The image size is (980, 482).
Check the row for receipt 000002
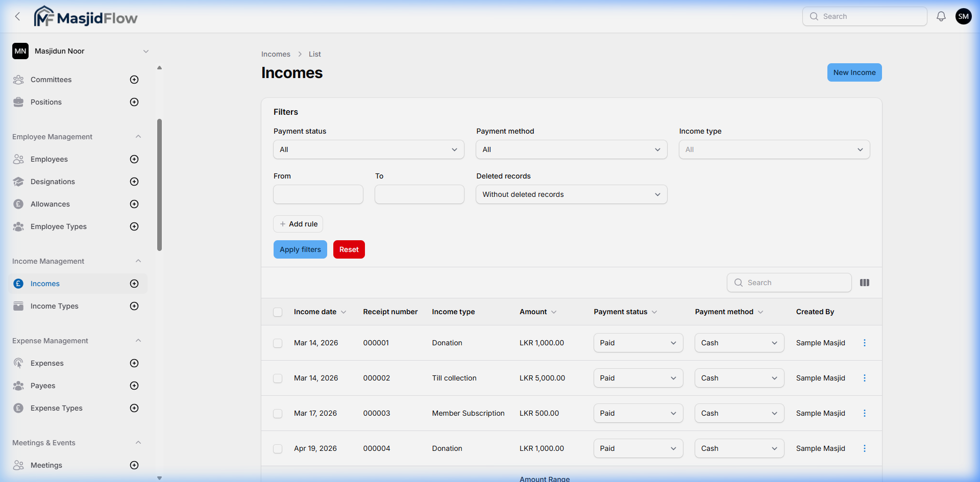(x=278, y=378)
